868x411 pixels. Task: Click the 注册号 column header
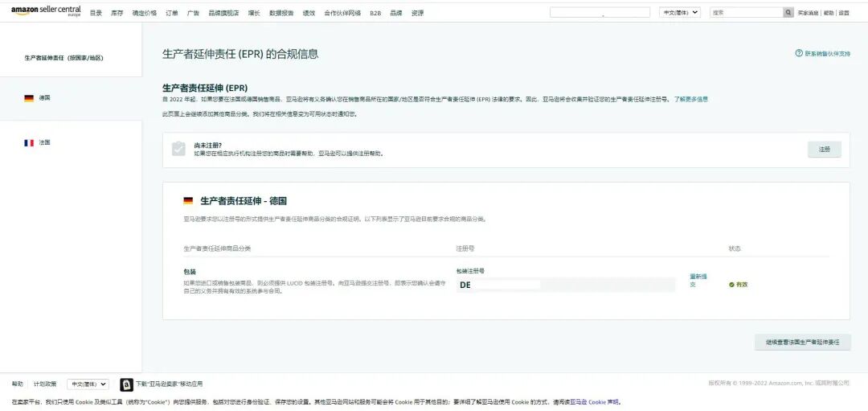point(465,249)
